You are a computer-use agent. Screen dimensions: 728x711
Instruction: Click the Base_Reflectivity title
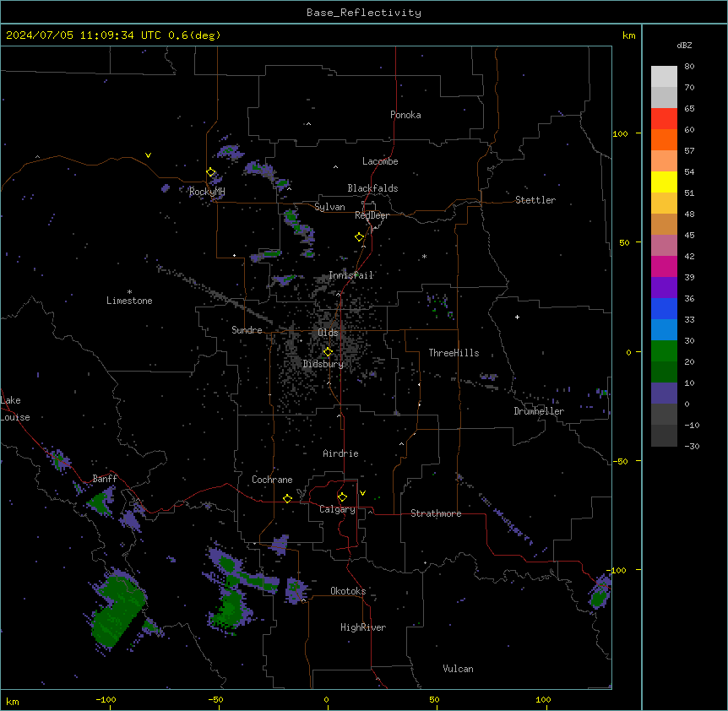point(364,13)
